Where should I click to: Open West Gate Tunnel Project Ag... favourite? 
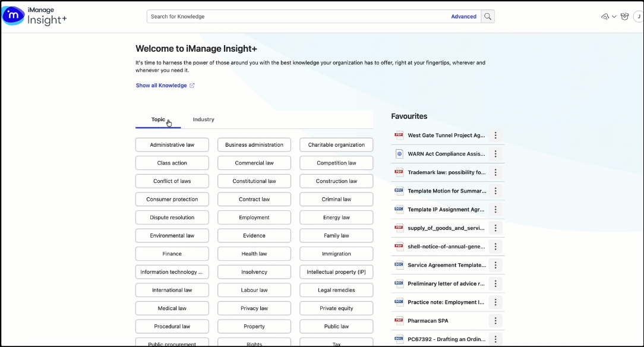pyautogui.click(x=446, y=135)
